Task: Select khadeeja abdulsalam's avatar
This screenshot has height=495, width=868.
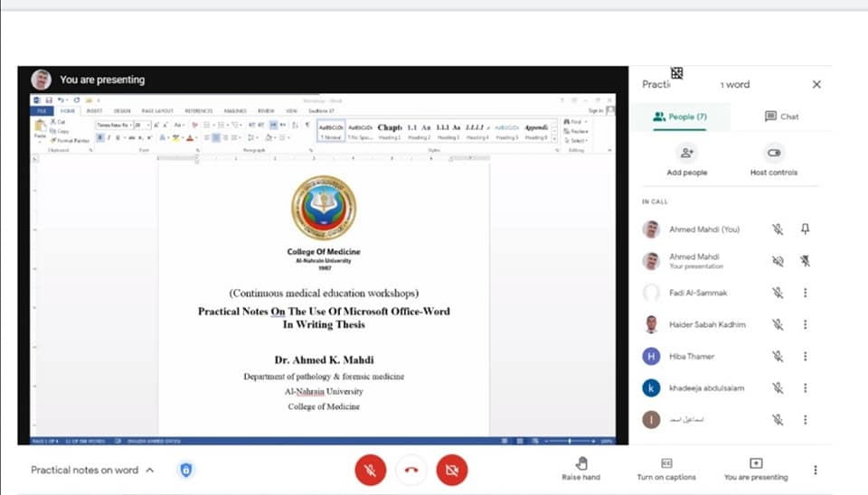Action: (x=651, y=388)
